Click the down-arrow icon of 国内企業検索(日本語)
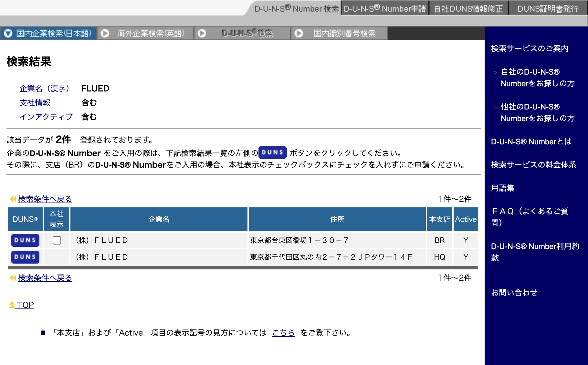 click(8, 33)
